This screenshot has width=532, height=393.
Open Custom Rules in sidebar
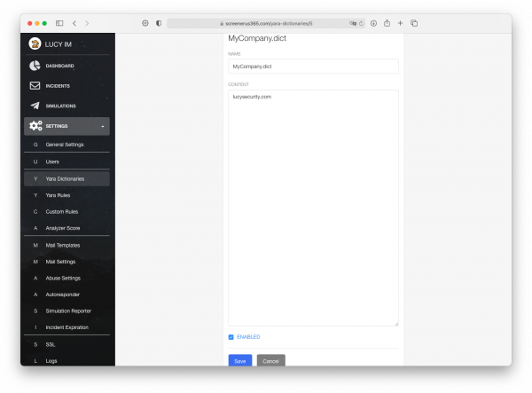click(66, 211)
